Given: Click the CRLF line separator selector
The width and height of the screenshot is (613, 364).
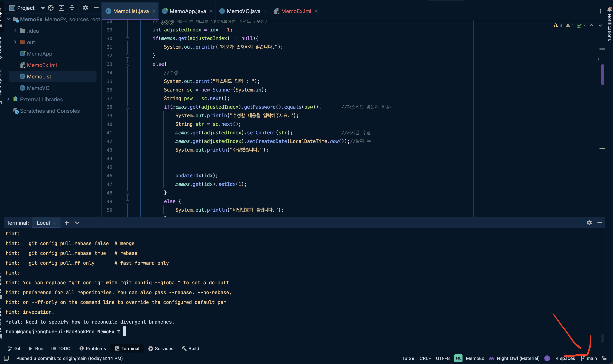Looking at the screenshot, I should point(425,358).
